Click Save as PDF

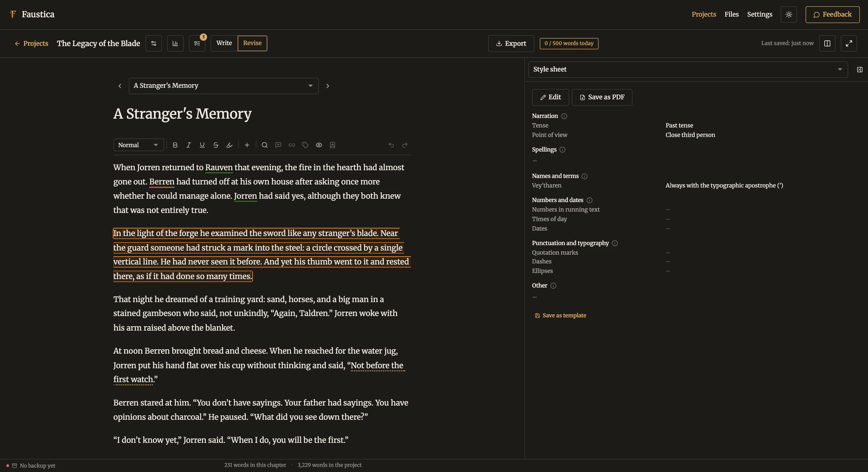(602, 97)
